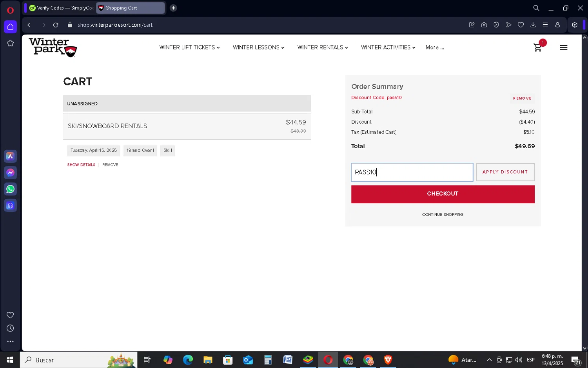Switch to Verify Codes SimplyCodes tab
This screenshot has width=588, height=368.
pyautogui.click(x=61, y=8)
